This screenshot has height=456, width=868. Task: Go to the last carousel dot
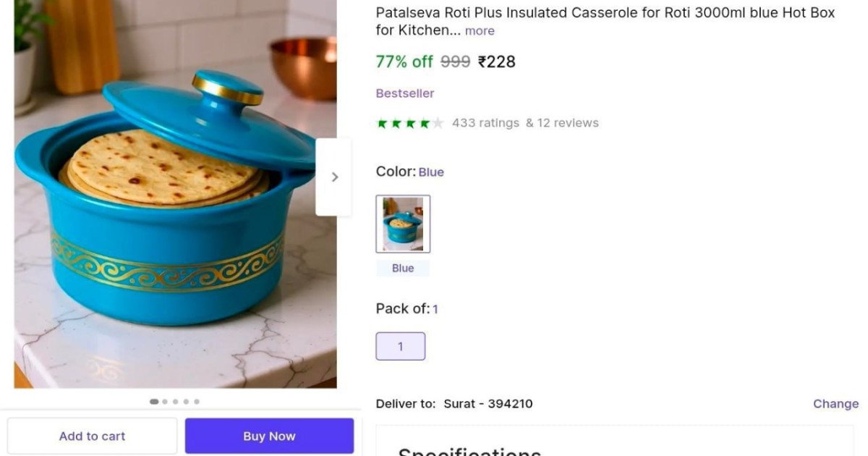coord(197,401)
